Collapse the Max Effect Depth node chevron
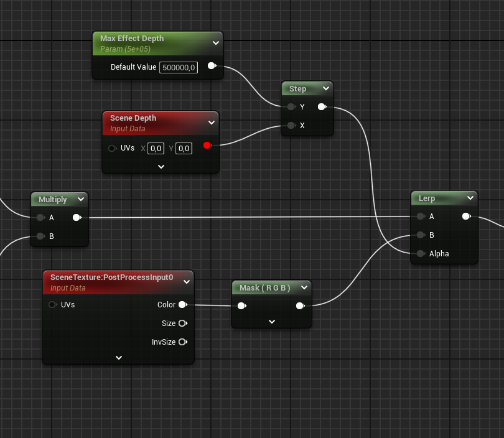504x438 pixels. (215, 43)
